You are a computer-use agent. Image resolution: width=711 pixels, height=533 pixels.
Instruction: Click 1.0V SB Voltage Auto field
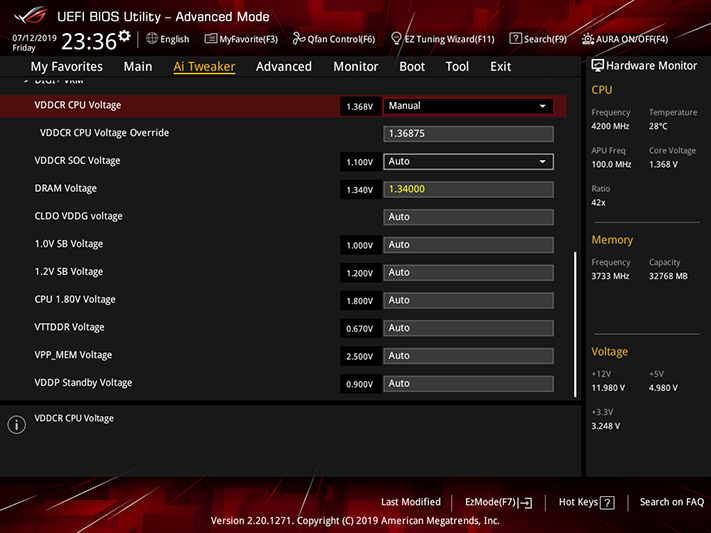coord(468,245)
